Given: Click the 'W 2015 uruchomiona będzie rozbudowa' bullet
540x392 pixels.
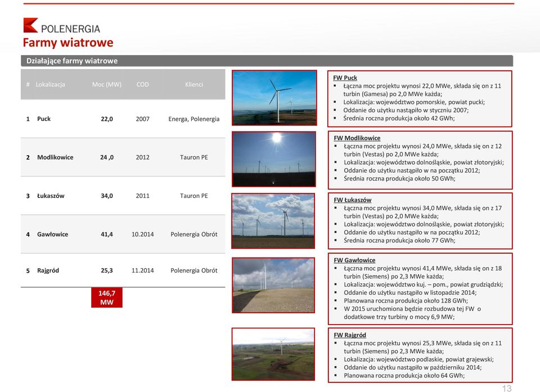Looking at the screenshot, I should click(x=412, y=313).
